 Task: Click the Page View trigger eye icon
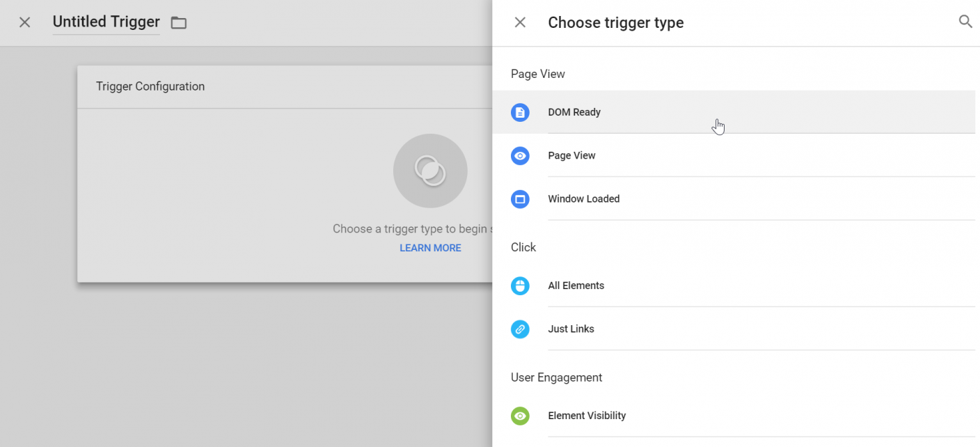coord(521,156)
